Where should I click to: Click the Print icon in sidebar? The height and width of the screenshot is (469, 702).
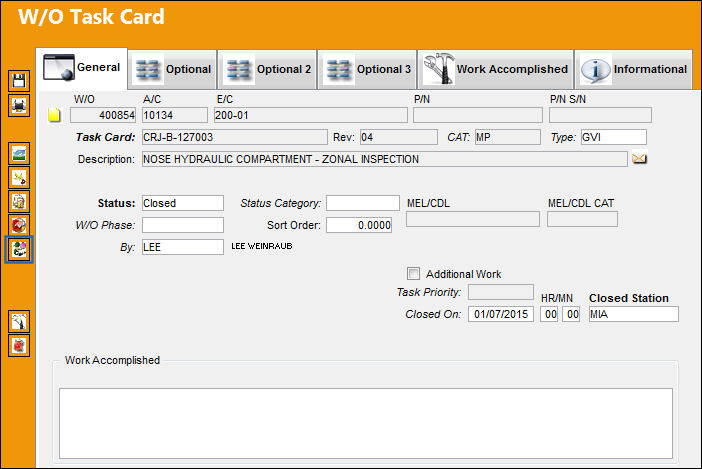[x=19, y=106]
